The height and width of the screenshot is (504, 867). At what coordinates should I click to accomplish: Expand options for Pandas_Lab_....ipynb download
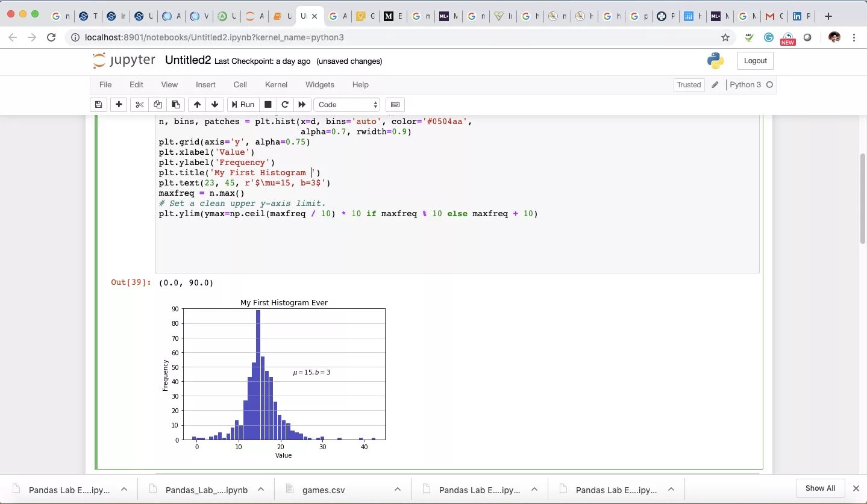261,490
